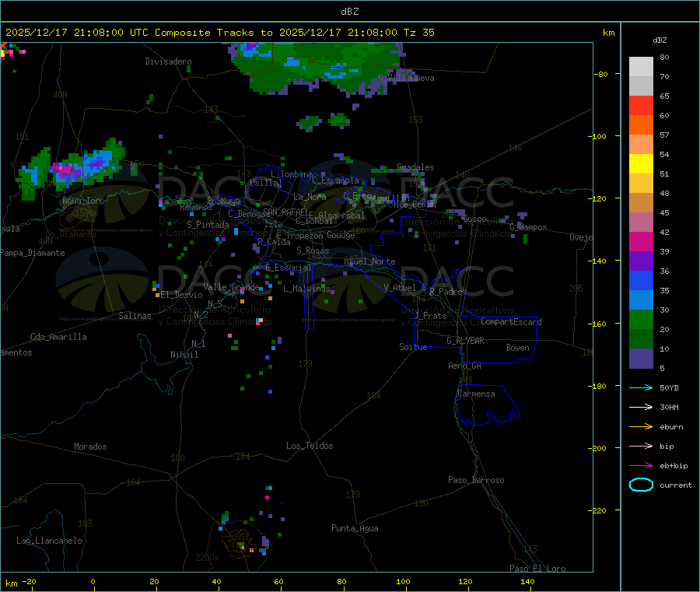Click the 'Salinas' map label
The width and height of the screenshot is (700, 592).
click(135, 316)
